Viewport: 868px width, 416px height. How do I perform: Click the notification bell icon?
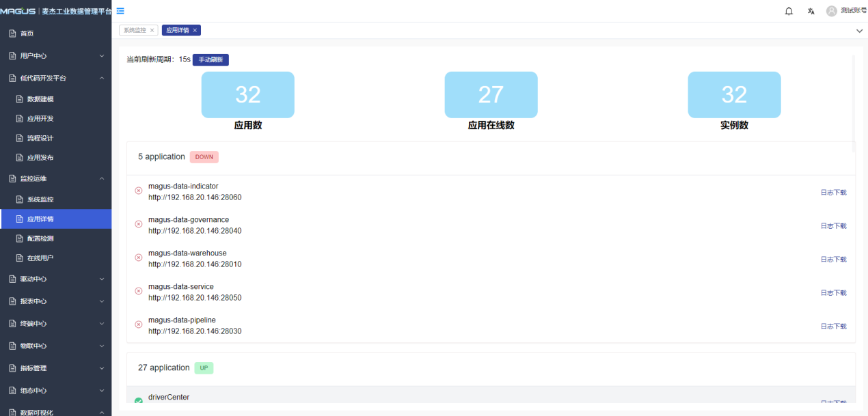(789, 11)
